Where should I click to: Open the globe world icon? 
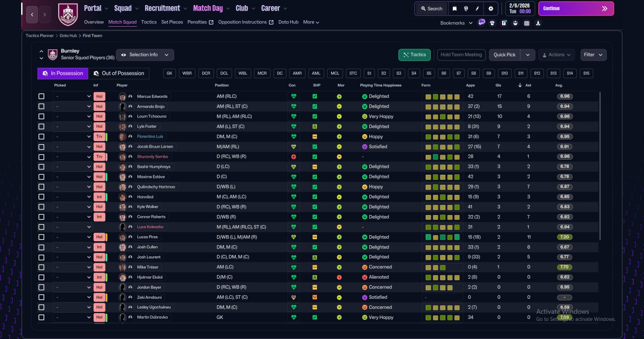[466, 9]
